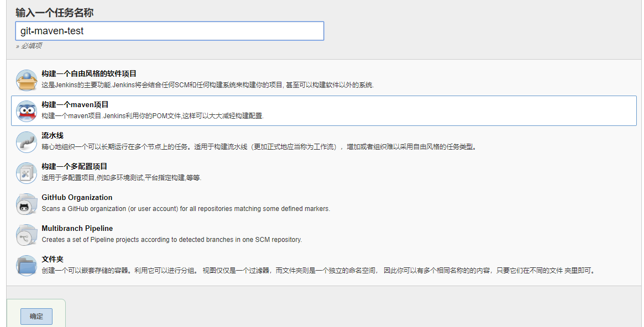This screenshot has width=644, height=327.
Task: Choose the GitHub Organization title
Action: point(77,197)
